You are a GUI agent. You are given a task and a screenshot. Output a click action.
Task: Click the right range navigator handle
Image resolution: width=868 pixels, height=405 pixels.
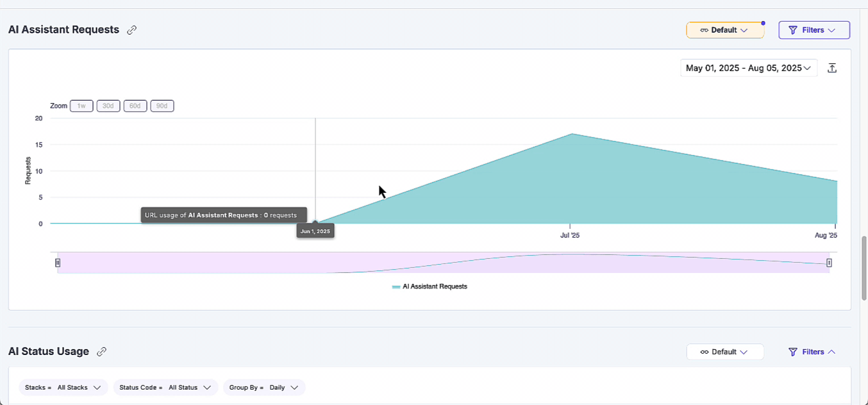(829, 263)
